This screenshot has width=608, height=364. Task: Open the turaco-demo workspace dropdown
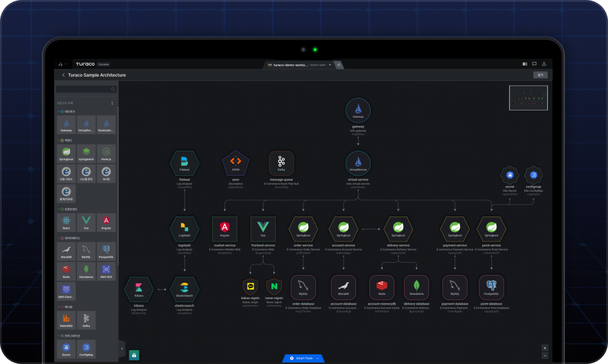(x=330, y=64)
